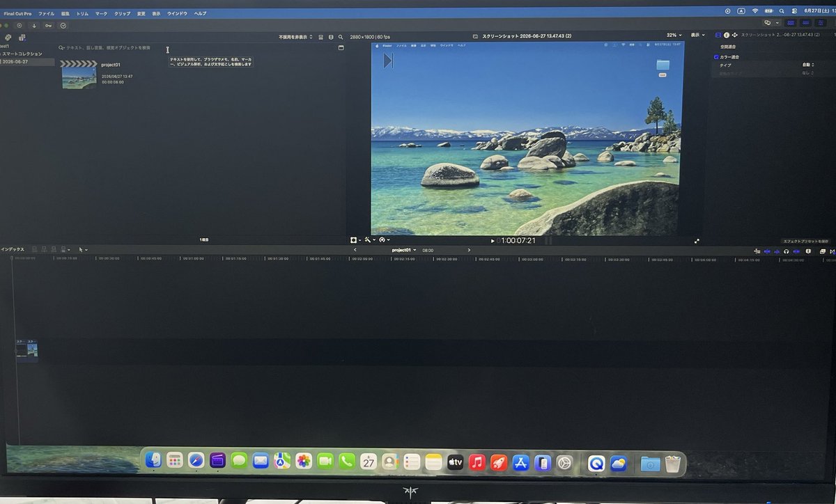The image size is (836, 504).
Task: Open the workspace layout dropdown
Action: tap(772, 23)
